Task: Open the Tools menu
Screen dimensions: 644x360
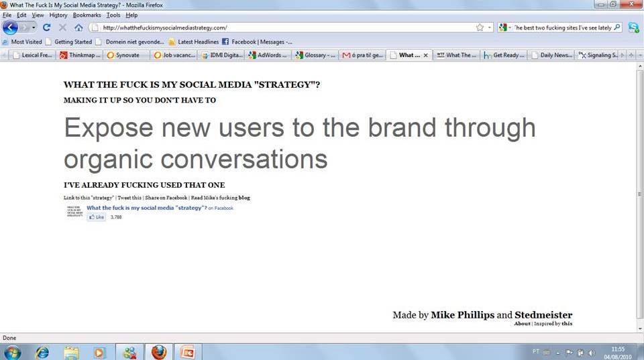Action: pos(113,15)
